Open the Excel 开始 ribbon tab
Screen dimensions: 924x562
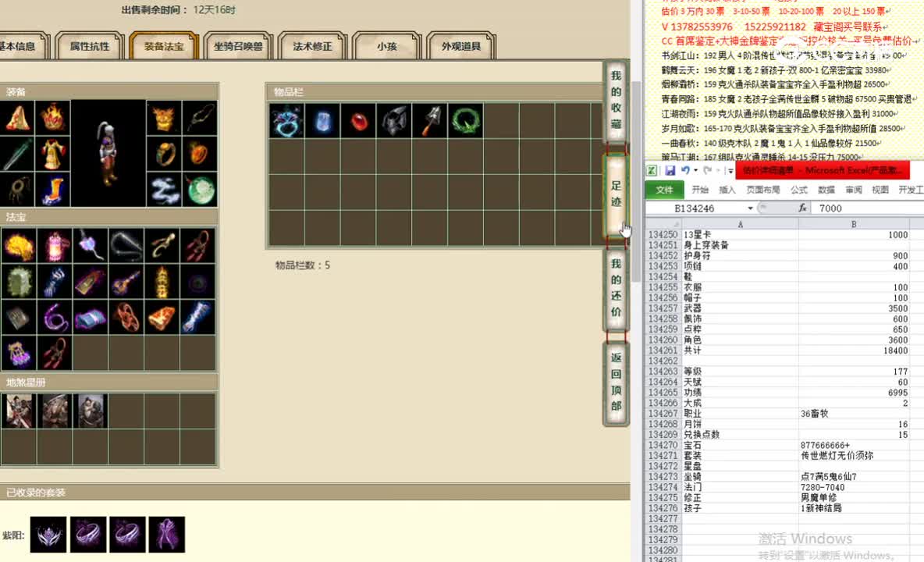point(700,190)
